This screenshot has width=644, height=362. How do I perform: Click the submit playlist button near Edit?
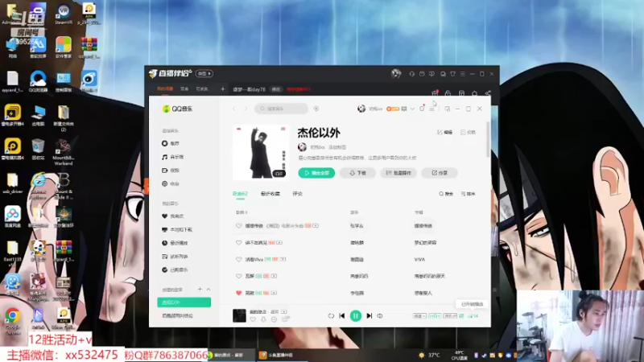468,132
